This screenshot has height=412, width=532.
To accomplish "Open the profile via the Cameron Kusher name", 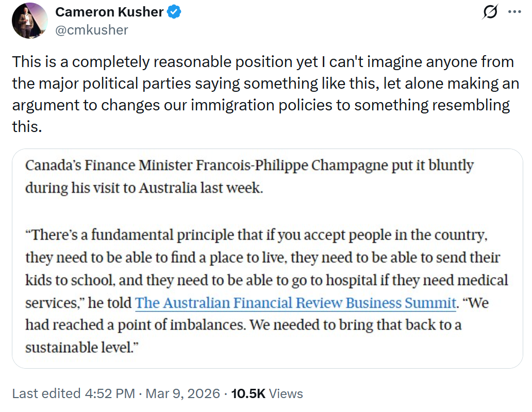I will [108, 13].
